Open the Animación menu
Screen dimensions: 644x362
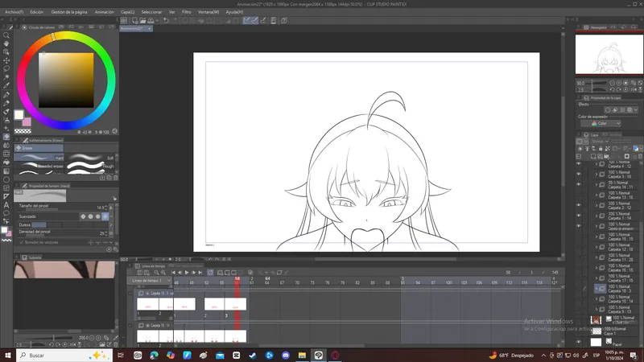(105, 12)
